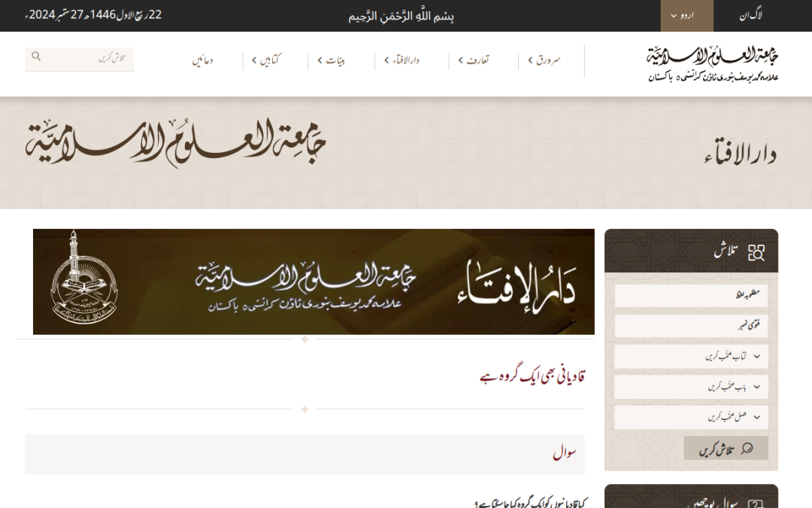Image resolution: width=812 pixels, height=508 pixels.
Task: Open the کتاب منتخب کریں dropdown
Action: (691, 357)
